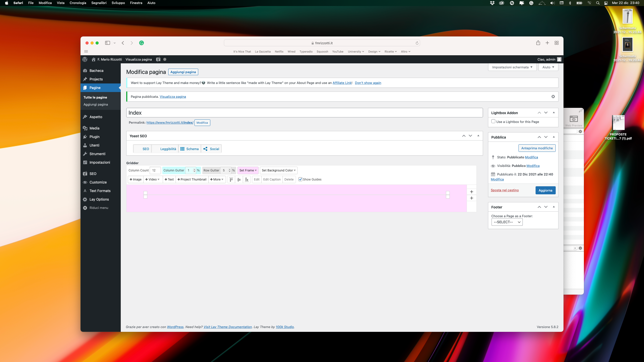644x362 pixels.
Task: Open the Set Frame dropdown
Action: point(248,170)
